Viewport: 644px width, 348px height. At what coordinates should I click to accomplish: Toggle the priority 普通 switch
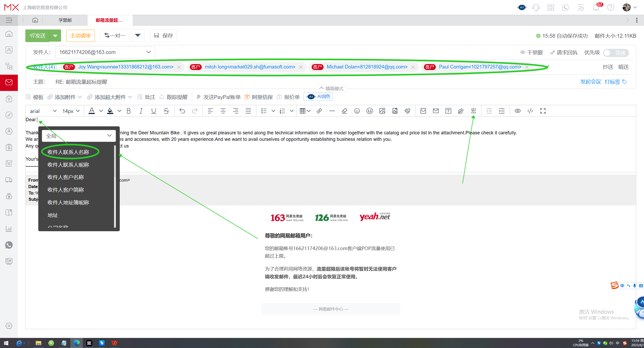616,53
